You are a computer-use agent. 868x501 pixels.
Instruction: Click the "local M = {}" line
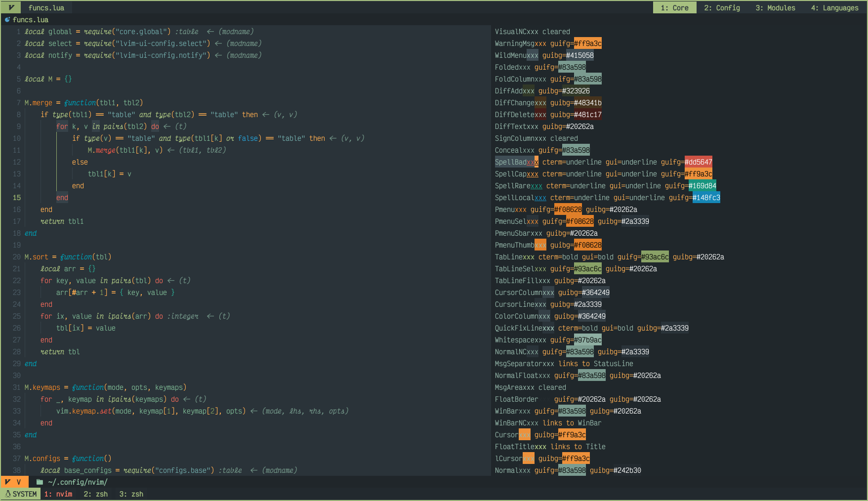[x=48, y=79]
